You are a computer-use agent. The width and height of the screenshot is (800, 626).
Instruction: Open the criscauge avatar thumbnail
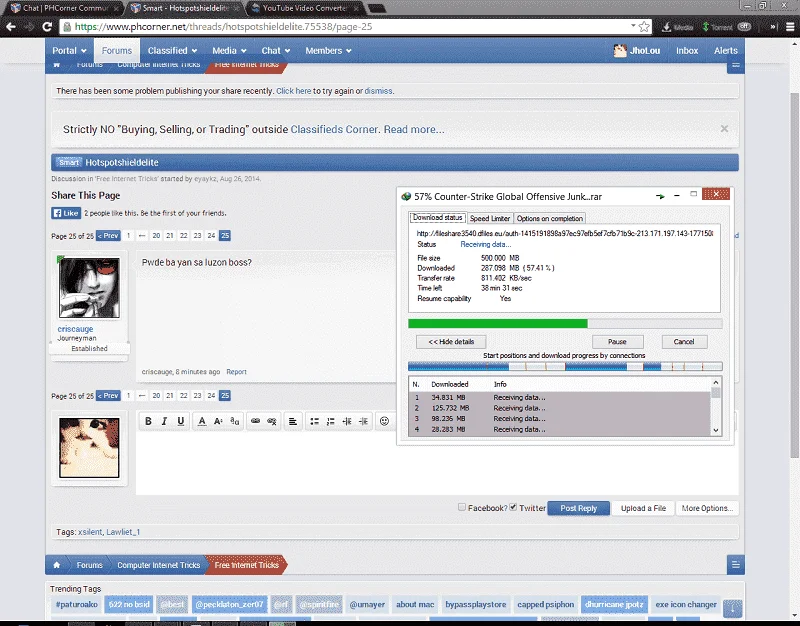(89, 287)
